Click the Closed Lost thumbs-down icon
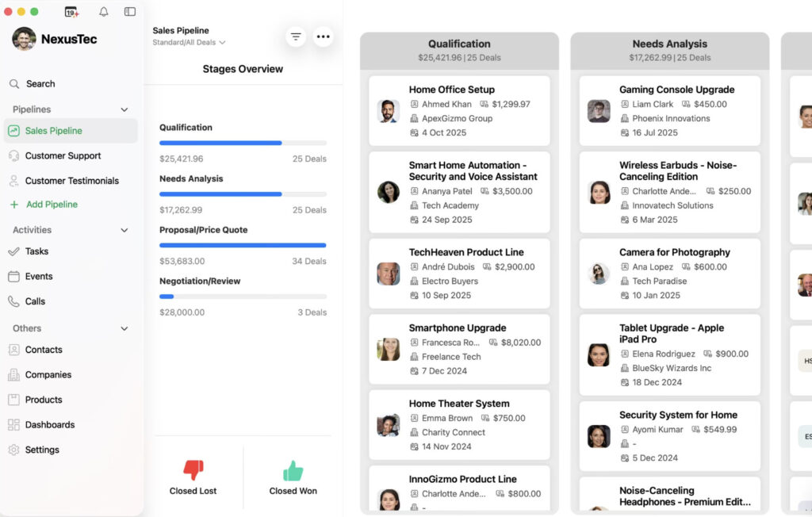 point(193,470)
